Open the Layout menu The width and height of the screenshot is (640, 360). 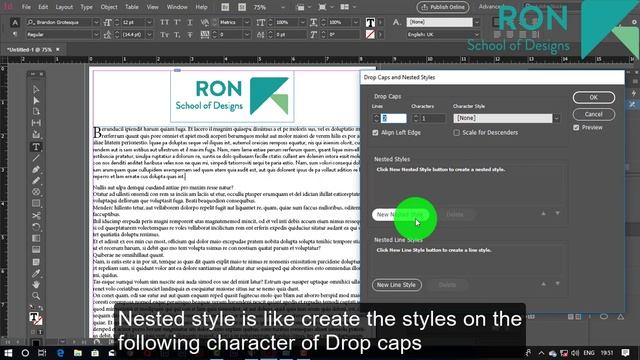point(64,7)
